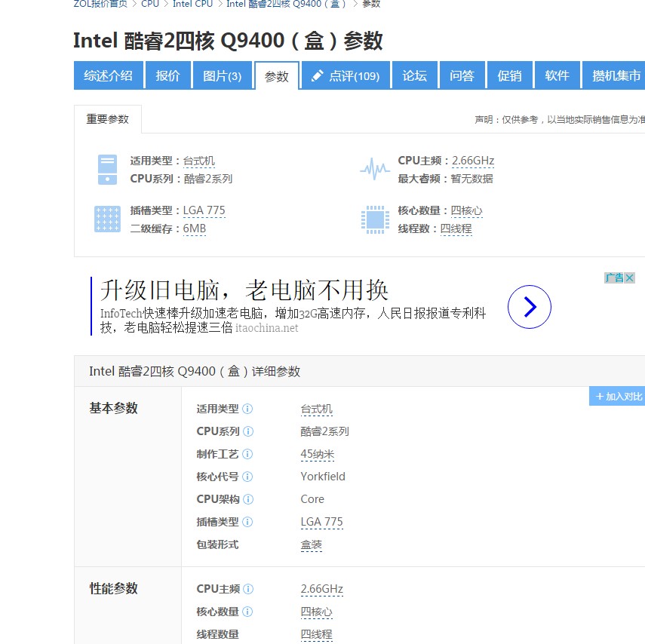
Task: Open the 问答 tab
Action: pos(462,75)
